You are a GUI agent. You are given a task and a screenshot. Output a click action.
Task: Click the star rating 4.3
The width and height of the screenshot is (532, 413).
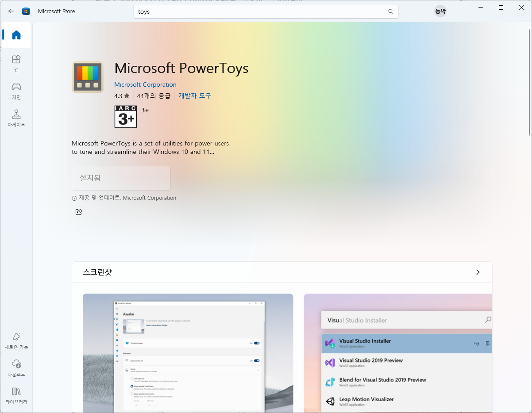tap(122, 96)
